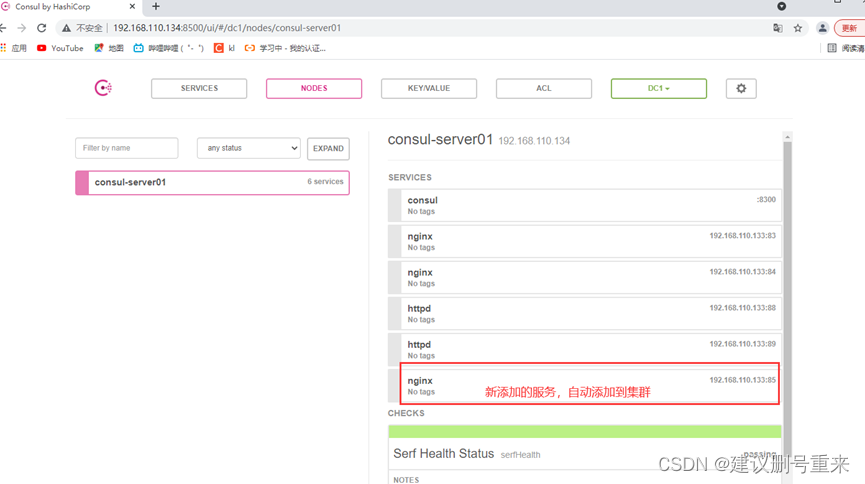This screenshot has height=484, width=865.
Task: Open httpd service at 192.168.110.133:89
Action: 585,349
